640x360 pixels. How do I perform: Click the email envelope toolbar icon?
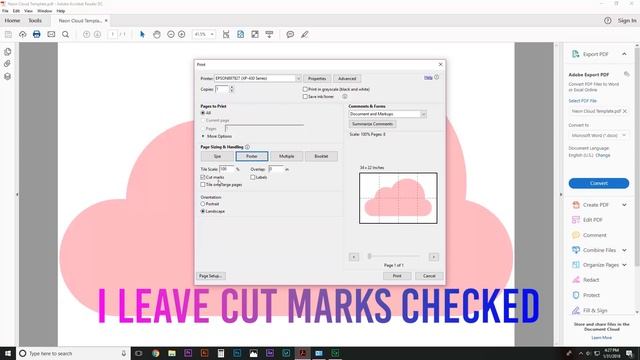coord(51,35)
